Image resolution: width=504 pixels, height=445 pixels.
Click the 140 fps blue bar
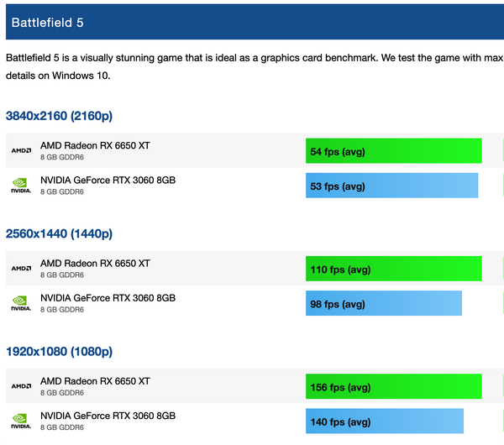click(x=385, y=421)
